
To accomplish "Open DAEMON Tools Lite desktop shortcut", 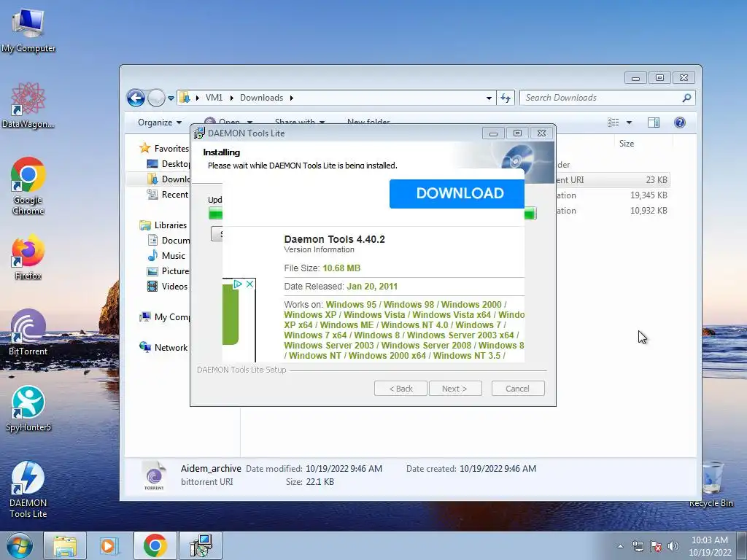I will (x=28, y=489).
